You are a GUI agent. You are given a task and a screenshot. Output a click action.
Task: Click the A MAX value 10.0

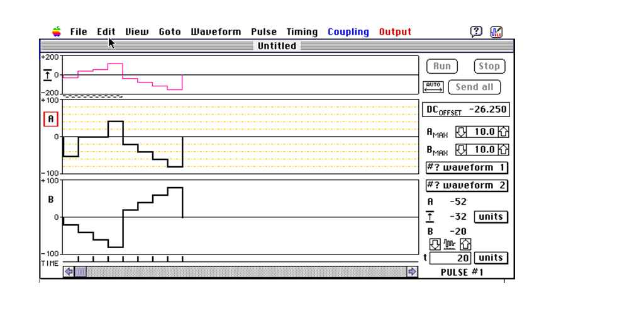click(x=482, y=132)
